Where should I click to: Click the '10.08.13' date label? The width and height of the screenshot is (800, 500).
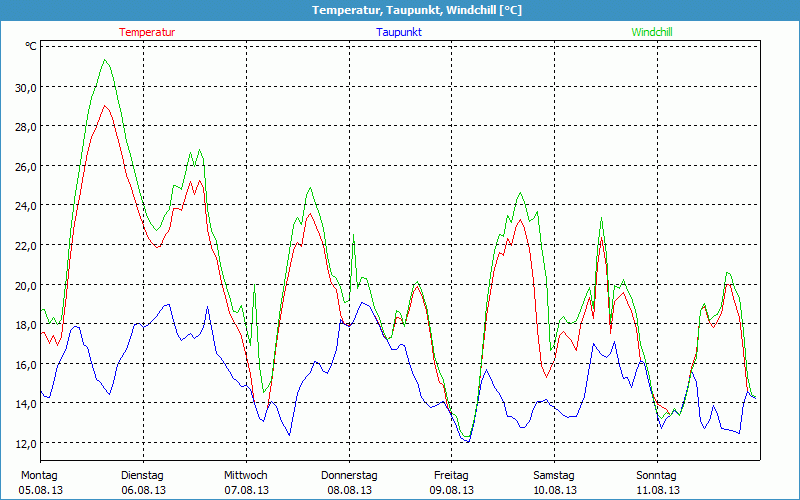coord(555,490)
